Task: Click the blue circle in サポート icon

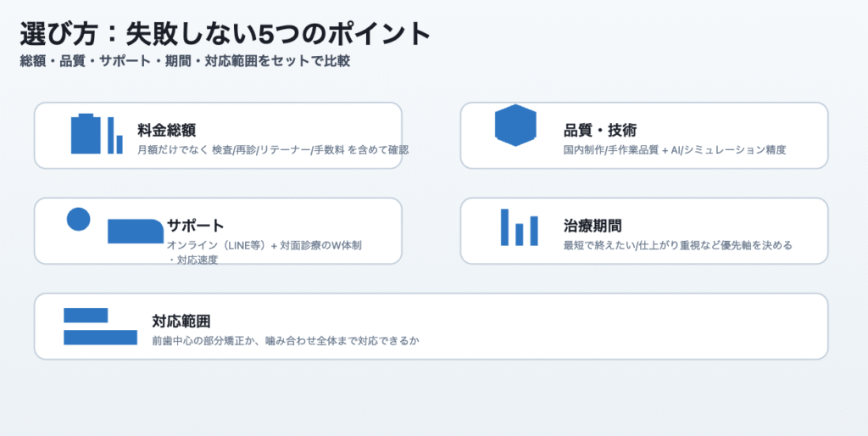Action: click(x=78, y=219)
